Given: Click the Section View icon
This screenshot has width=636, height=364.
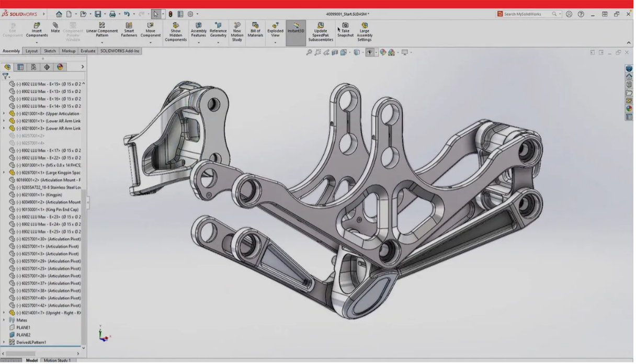Looking at the screenshot, I should pyautogui.click(x=335, y=52).
